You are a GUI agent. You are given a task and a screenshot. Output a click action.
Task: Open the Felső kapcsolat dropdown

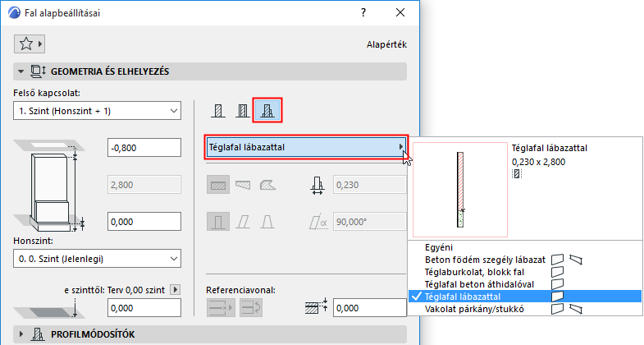tap(98, 111)
